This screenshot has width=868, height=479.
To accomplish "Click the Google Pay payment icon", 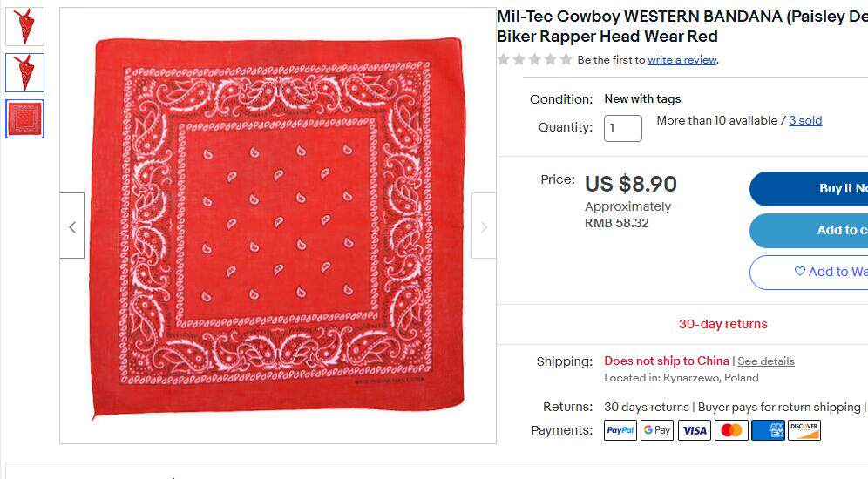I will 657,429.
